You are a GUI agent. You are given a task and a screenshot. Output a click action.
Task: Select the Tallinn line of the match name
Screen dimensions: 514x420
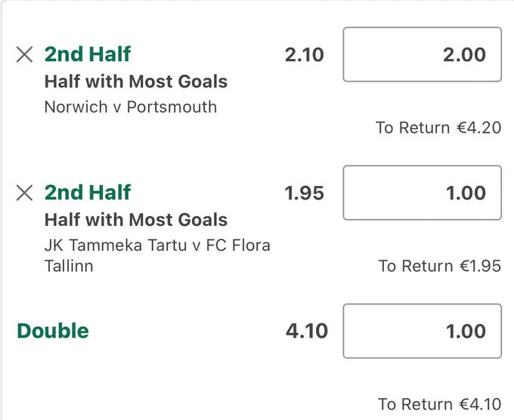tap(69, 266)
